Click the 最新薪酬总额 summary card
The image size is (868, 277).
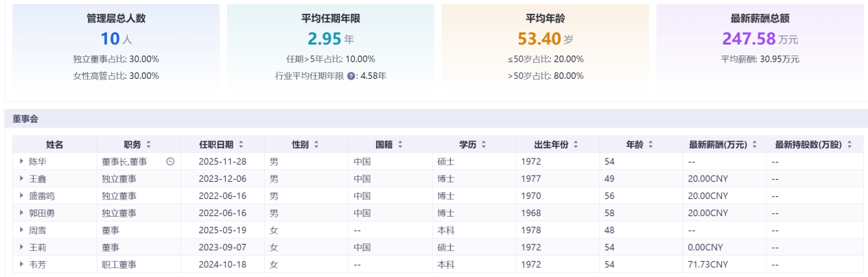coord(760,46)
